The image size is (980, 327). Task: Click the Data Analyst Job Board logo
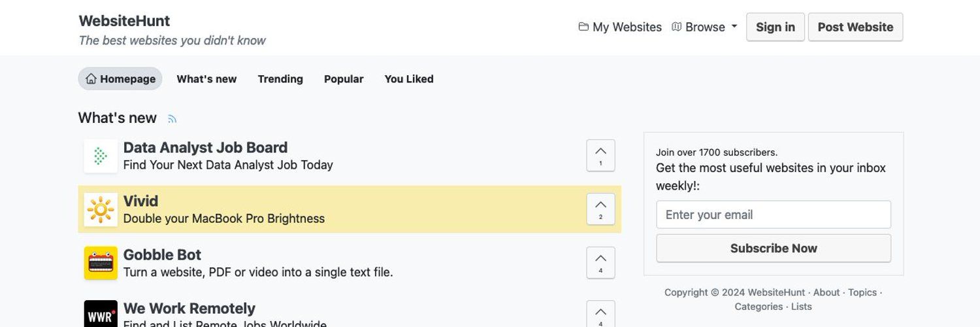pyautogui.click(x=101, y=156)
